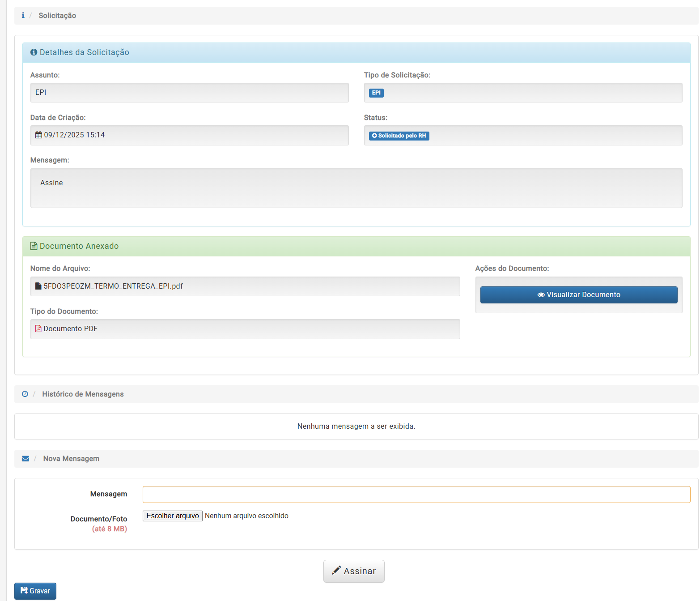Click the document icon in Documento Anexado header
The height and width of the screenshot is (601, 700).
pyautogui.click(x=34, y=246)
